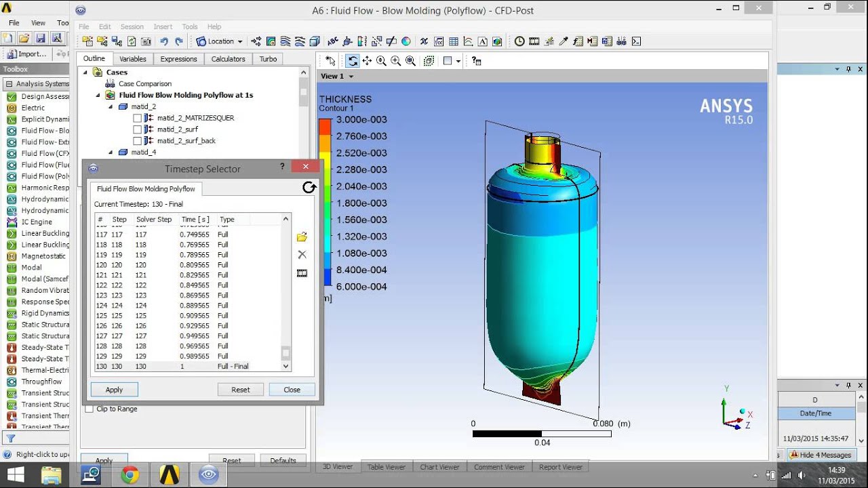Open the Tools menu in CFD-Post
Viewport: 868px width, 488px height.
click(x=189, y=26)
